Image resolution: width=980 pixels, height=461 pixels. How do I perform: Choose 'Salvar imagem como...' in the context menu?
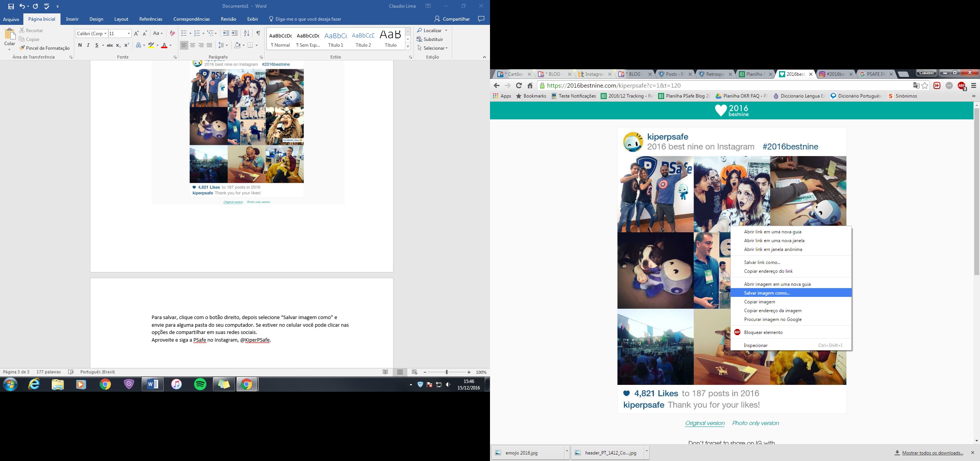click(766, 293)
